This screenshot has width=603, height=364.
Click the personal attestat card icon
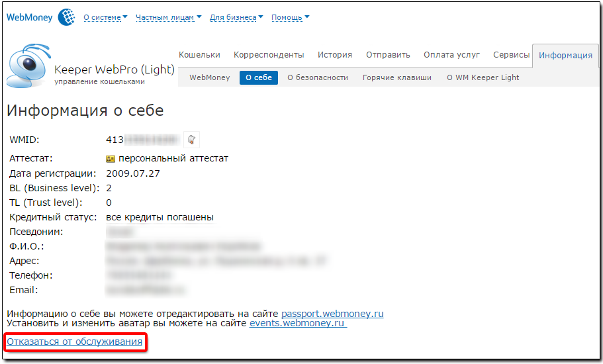click(x=111, y=159)
